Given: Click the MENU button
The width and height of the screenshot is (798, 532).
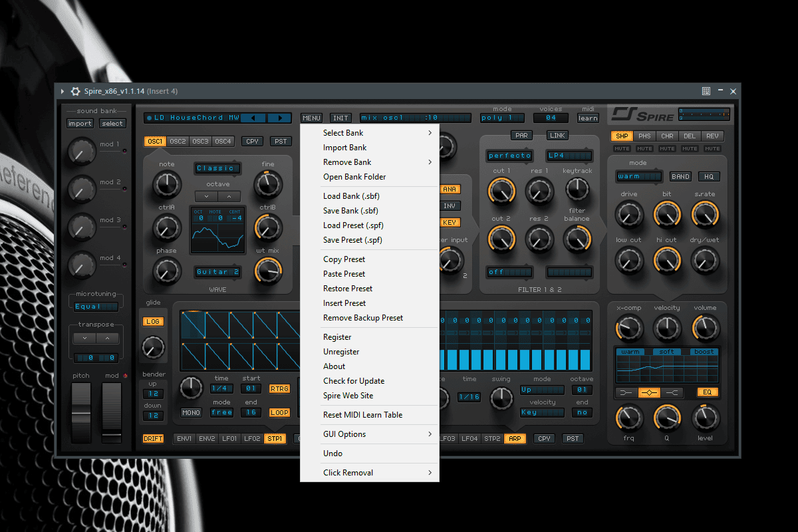Looking at the screenshot, I should coord(312,118).
